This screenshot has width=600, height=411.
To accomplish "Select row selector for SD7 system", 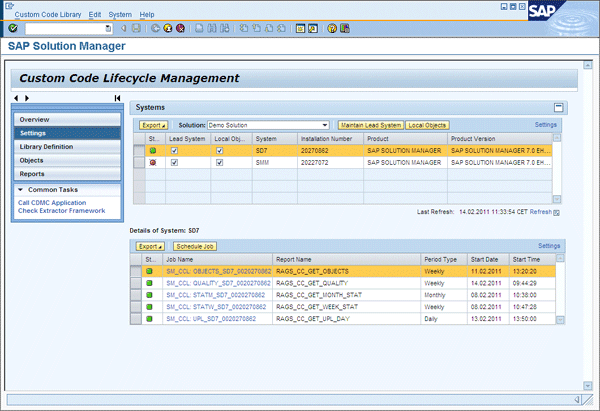I will click(x=139, y=151).
